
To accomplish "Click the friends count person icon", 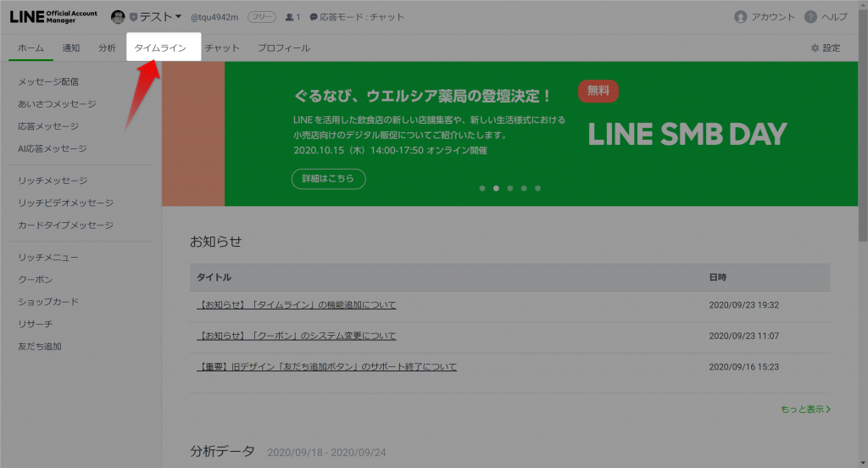I will (290, 17).
